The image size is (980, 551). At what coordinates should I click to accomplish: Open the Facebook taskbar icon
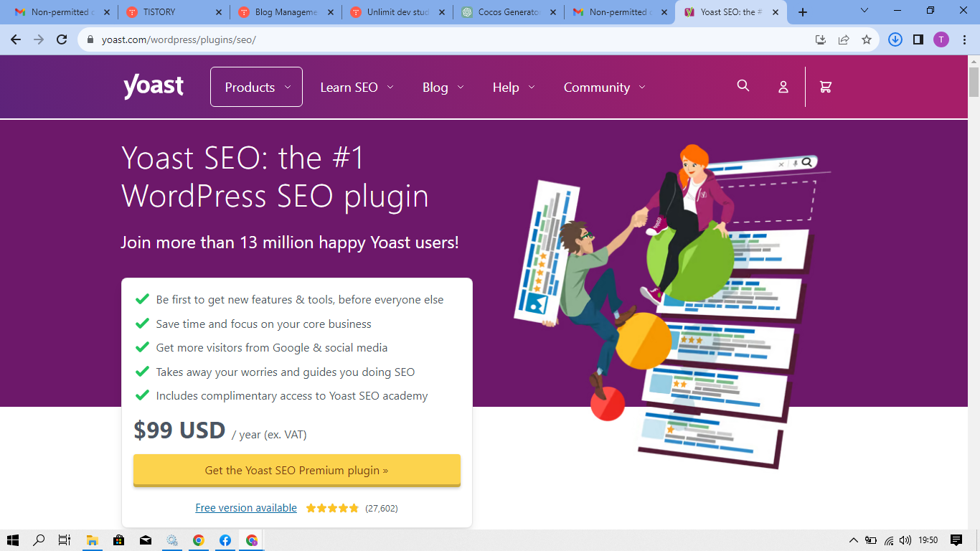coord(225,540)
